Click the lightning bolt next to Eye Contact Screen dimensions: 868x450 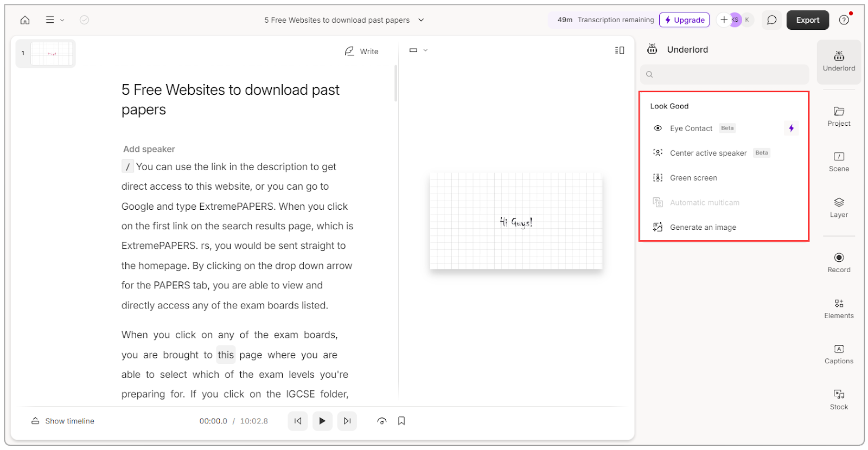coord(792,128)
